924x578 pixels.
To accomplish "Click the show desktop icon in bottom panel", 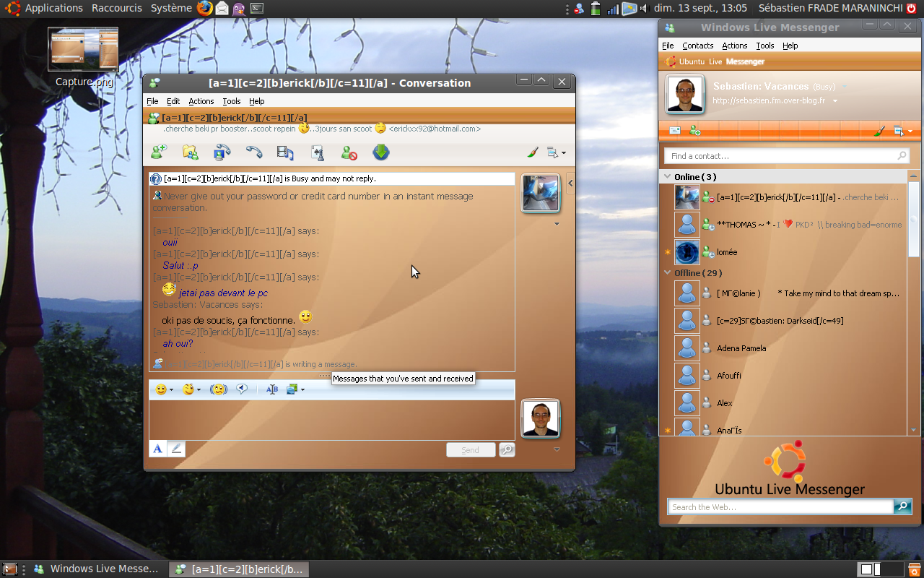I will pyautogui.click(x=10, y=569).
